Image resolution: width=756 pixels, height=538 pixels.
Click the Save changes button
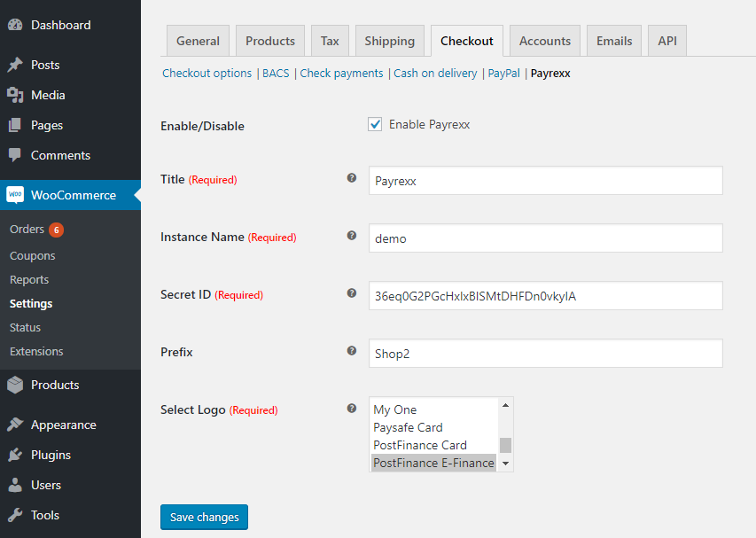coord(204,517)
